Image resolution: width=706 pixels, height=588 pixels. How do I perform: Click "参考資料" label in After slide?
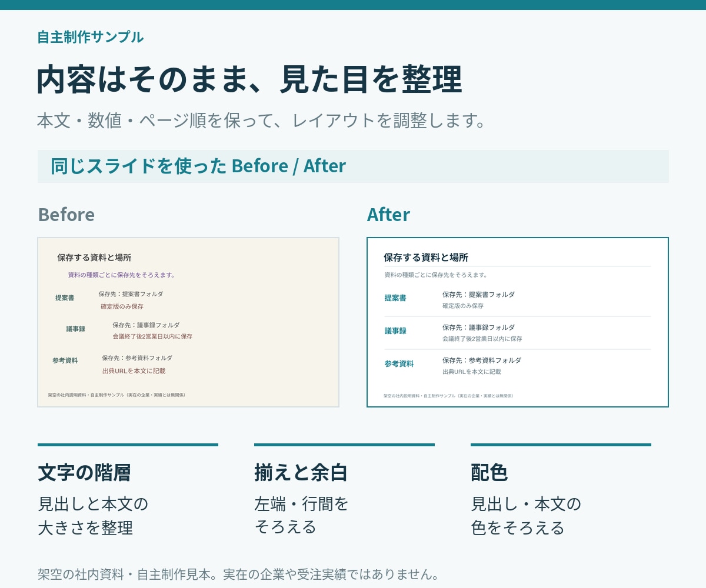pyautogui.click(x=399, y=364)
